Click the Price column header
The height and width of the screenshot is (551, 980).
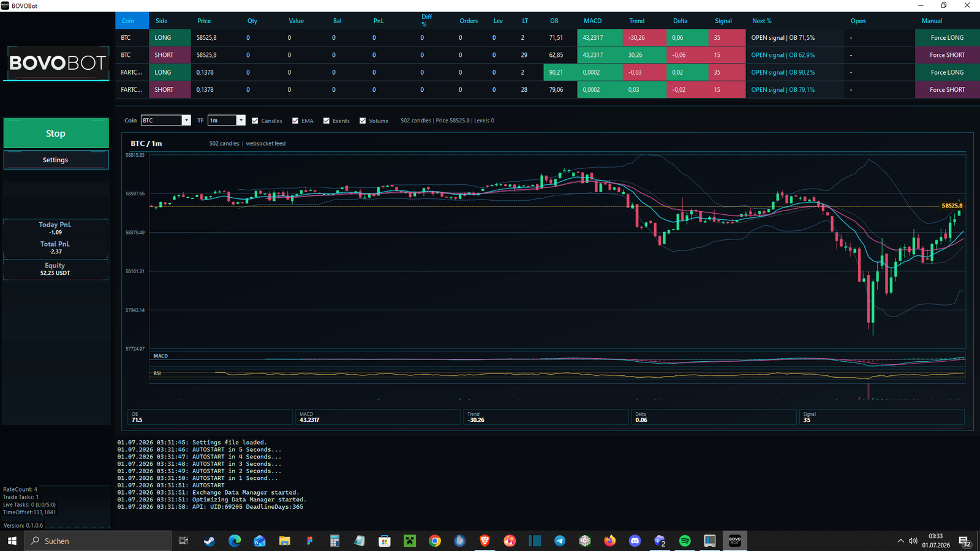204,21
